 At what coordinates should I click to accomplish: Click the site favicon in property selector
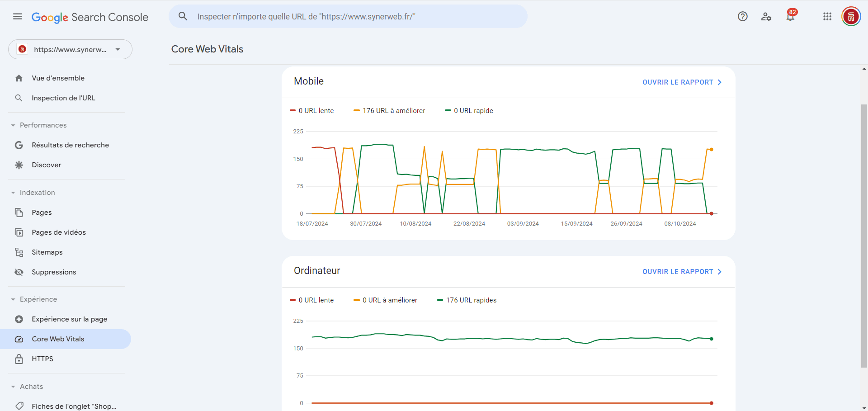click(x=22, y=49)
